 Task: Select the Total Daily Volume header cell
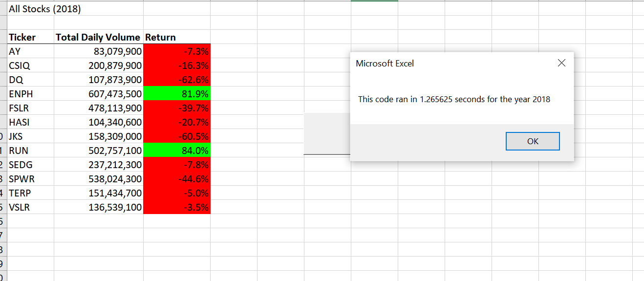(99, 37)
